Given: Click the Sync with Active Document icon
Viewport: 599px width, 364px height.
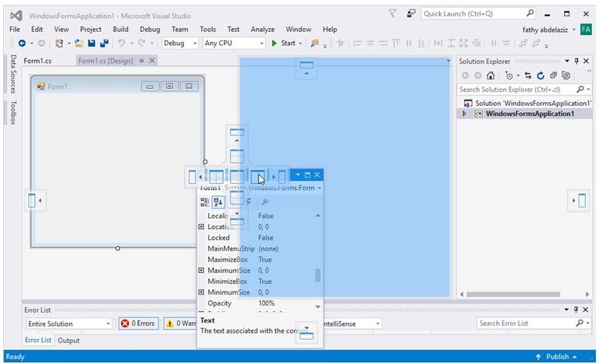Looking at the screenshot, I should click(528, 76).
